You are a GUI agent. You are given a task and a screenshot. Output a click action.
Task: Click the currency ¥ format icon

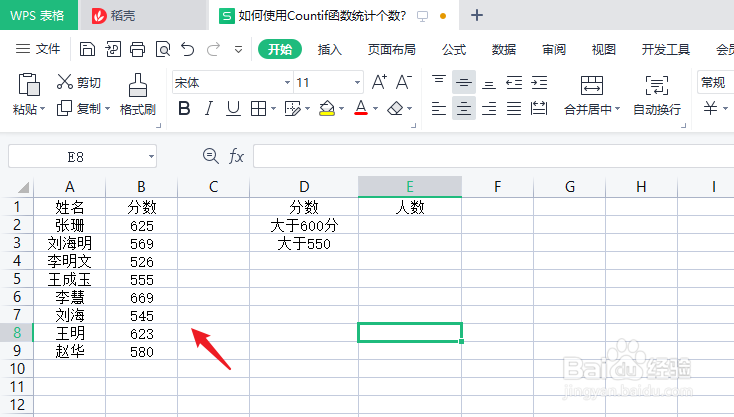pyautogui.click(x=710, y=109)
